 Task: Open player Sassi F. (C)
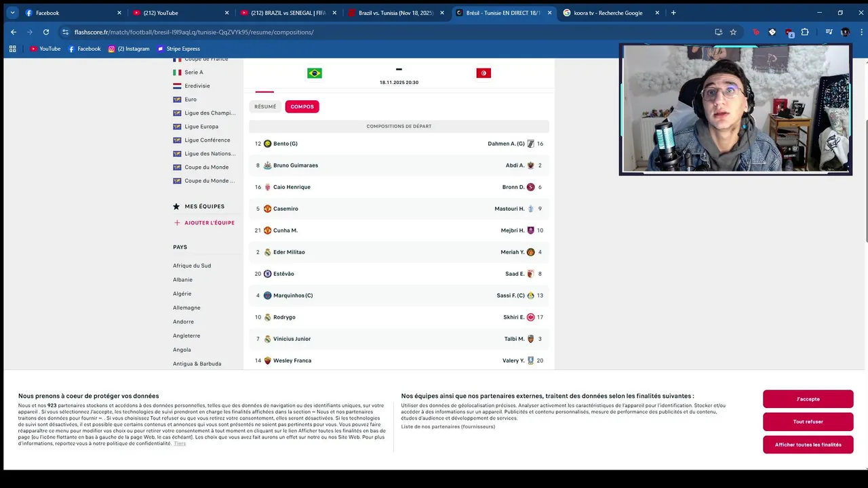click(511, 296)
